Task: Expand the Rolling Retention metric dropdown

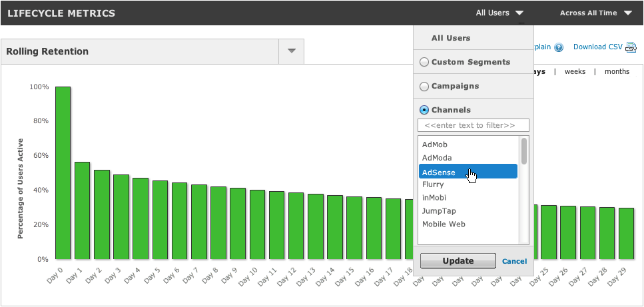Action: (291, 51)
